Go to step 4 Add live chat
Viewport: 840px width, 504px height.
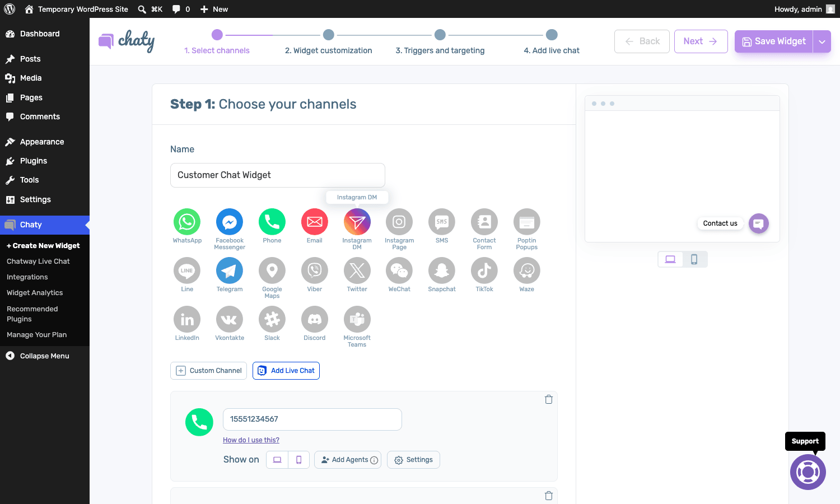tap(552, 42)
